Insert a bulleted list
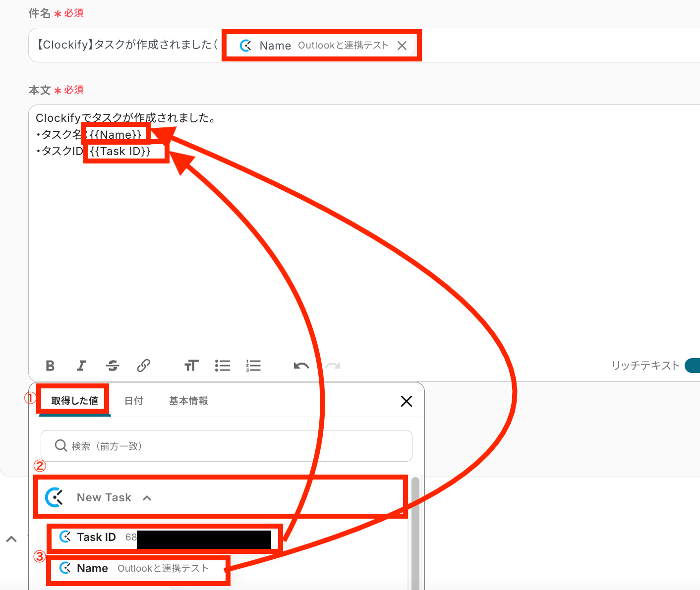Image resolution: width=700 pixels, height=590 pixels. click(x=223, y=366)
